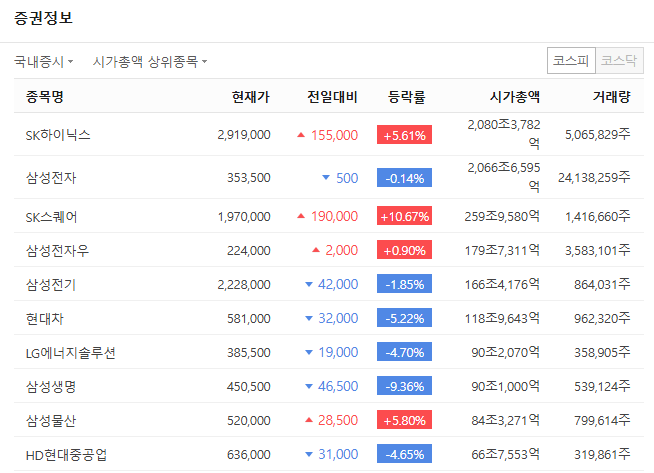Click the 종목명 column header
This screenshot has width=654, height=473.
point(45,97)
